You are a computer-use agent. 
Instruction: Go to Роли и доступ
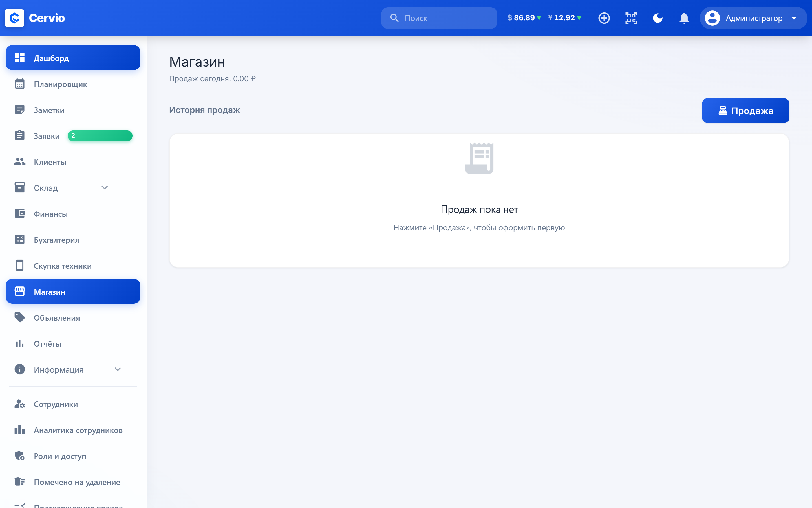click(x=73, y=456)
